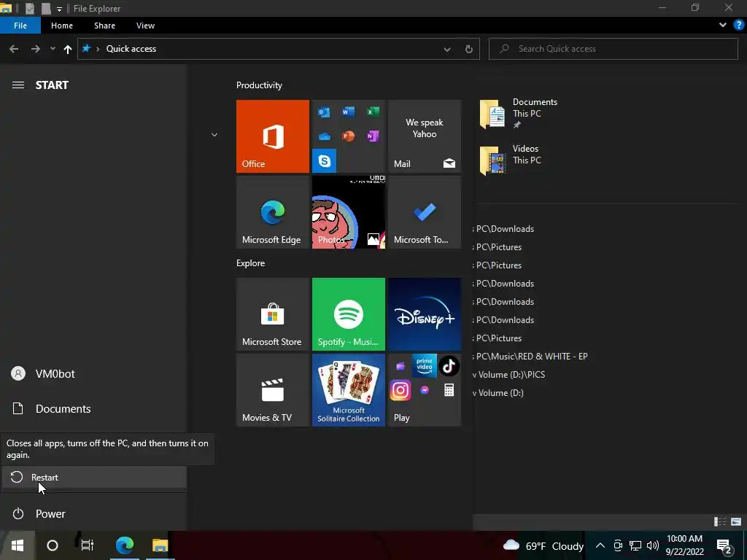Open Instagram in the Play tile
747x560 pixels.
400,391
